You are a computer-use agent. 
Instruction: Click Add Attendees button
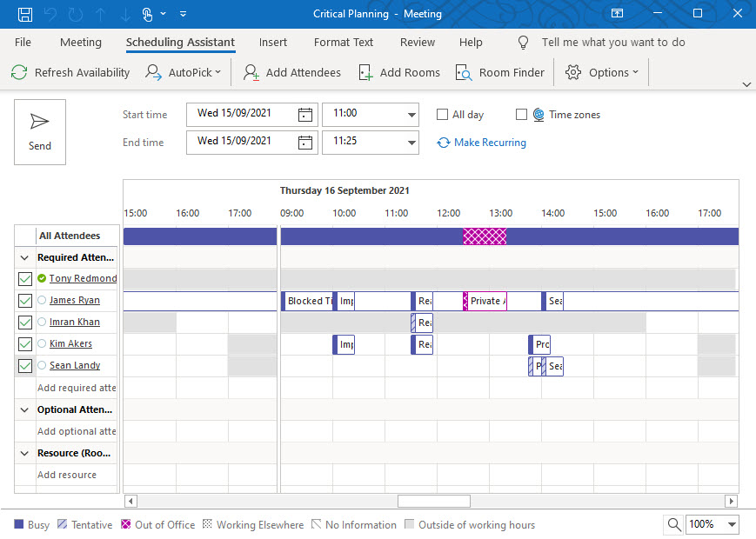point(292,72)
